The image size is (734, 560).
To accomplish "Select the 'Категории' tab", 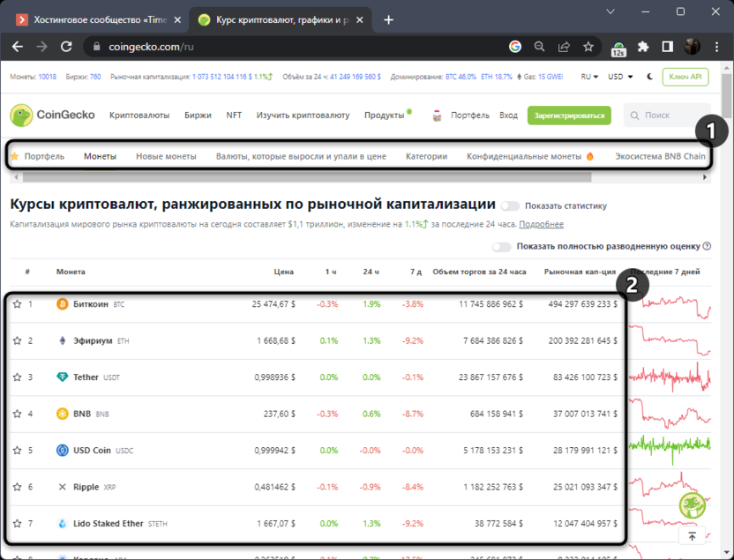I will pyautogui.click(x=426, y=156).
